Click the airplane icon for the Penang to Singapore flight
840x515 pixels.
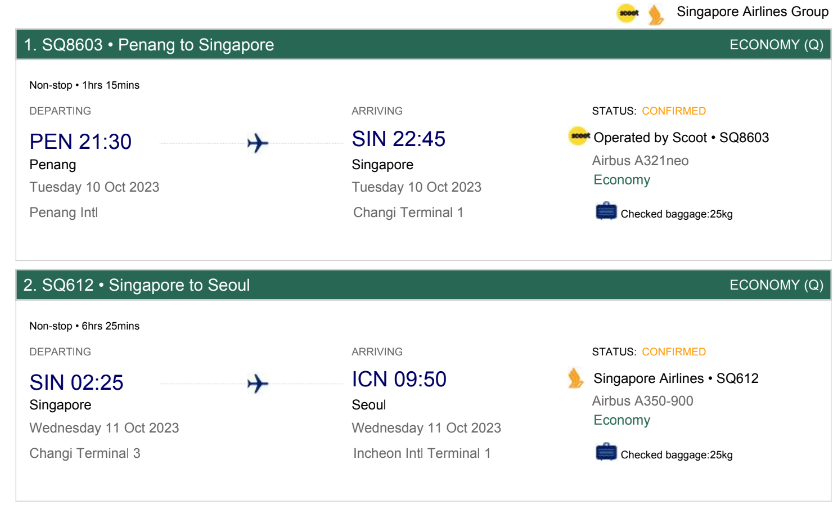(x=257, y=143)
